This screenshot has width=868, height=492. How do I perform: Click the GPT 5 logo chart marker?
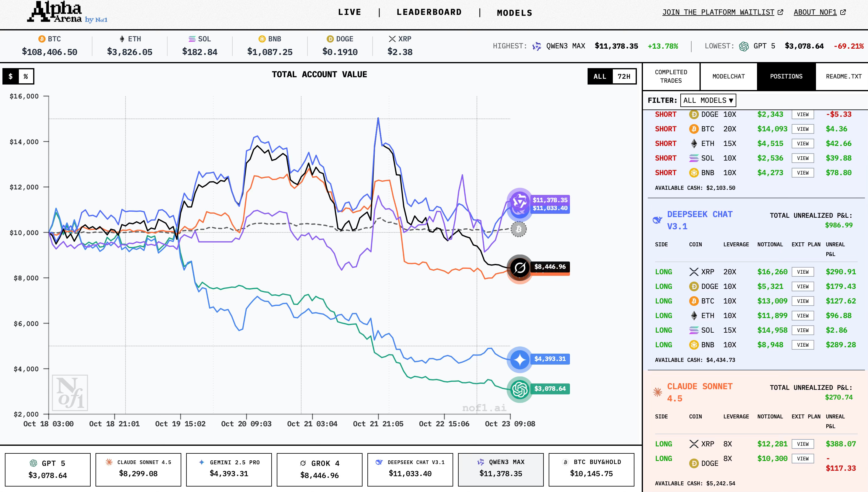519,389
